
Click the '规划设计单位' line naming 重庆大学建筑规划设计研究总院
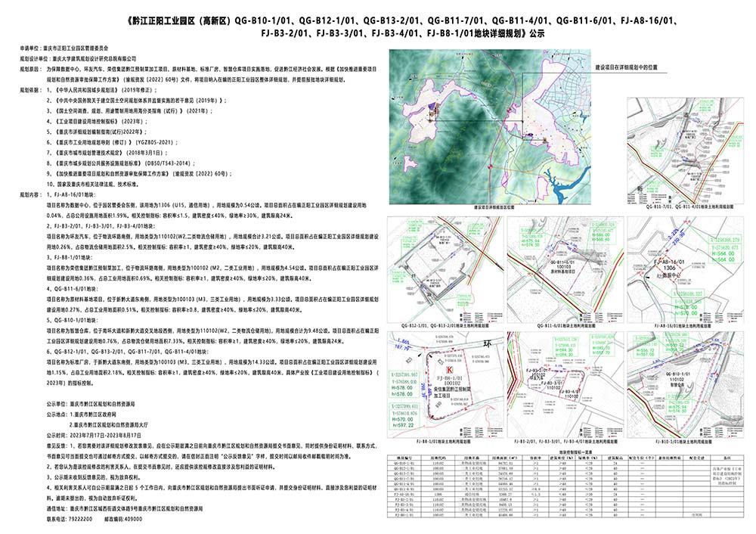(x=78, y=59)
